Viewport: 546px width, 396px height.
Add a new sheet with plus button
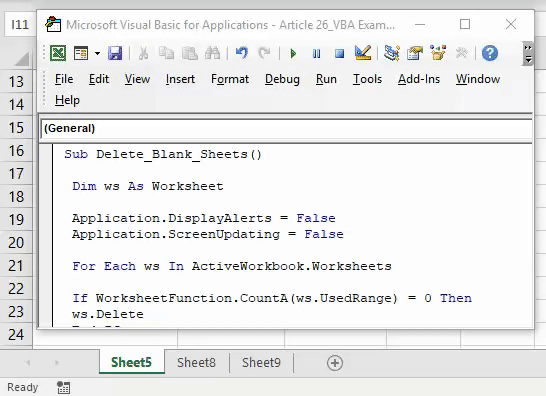point(335,363)
